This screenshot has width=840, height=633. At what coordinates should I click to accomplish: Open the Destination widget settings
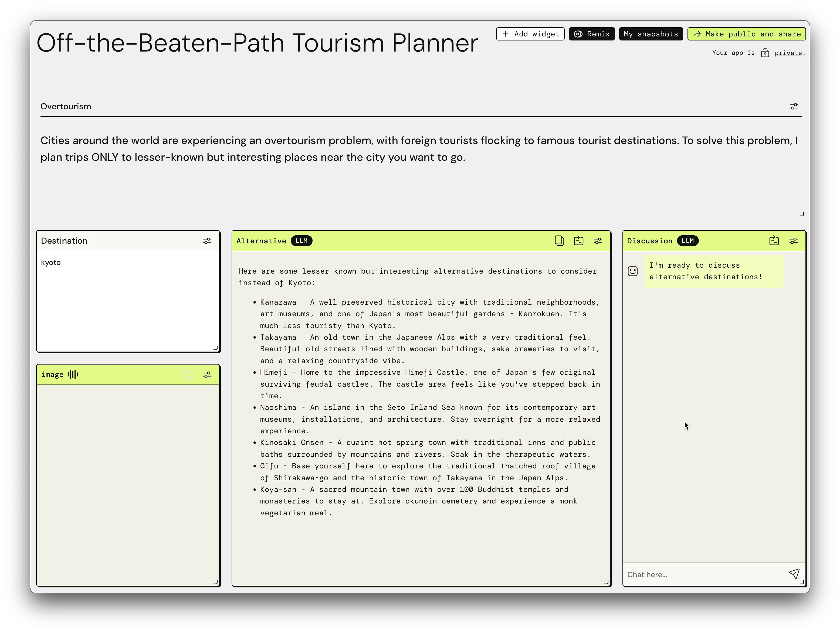(207, 241)
